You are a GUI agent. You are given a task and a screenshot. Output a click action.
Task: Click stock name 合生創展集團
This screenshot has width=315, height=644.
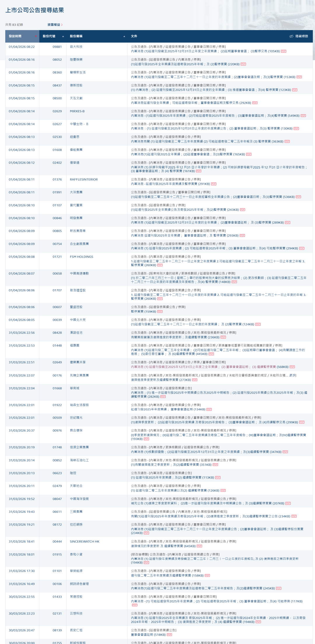tap(79, 244)
